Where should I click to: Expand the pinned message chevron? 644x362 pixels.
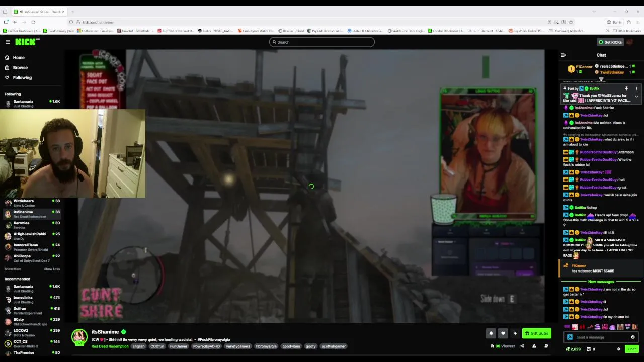tap(636, 97)
